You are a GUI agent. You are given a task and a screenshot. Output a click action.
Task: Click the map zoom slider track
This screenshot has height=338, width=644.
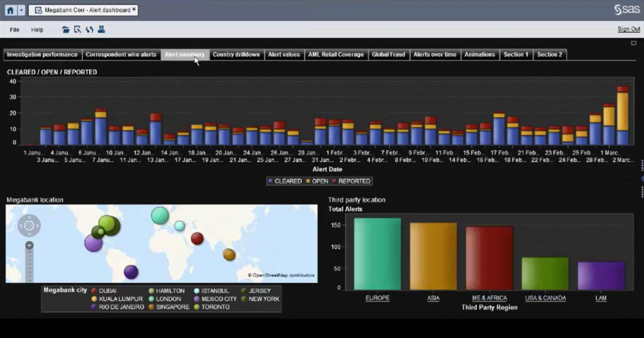click(x=29, y=264)
